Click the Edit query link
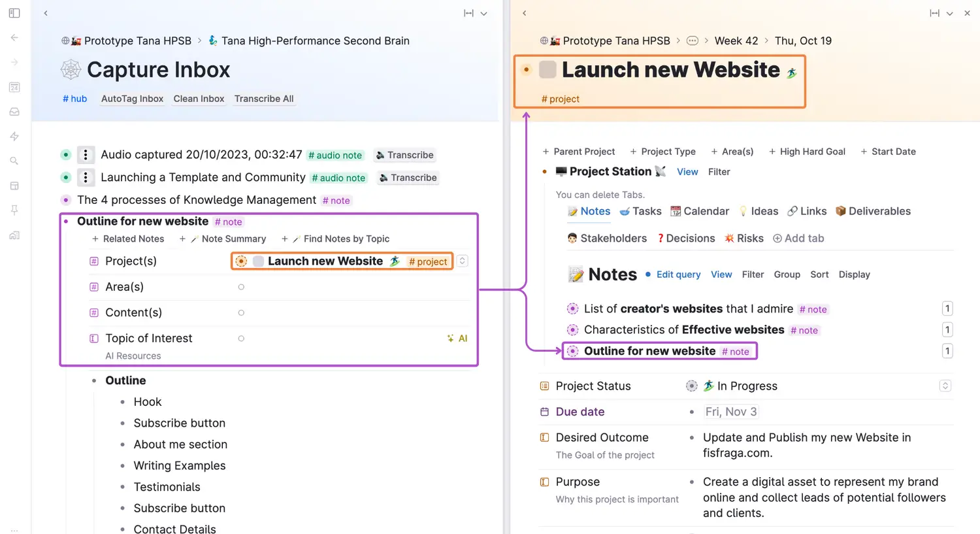The image size is (980, 534). 678,275
